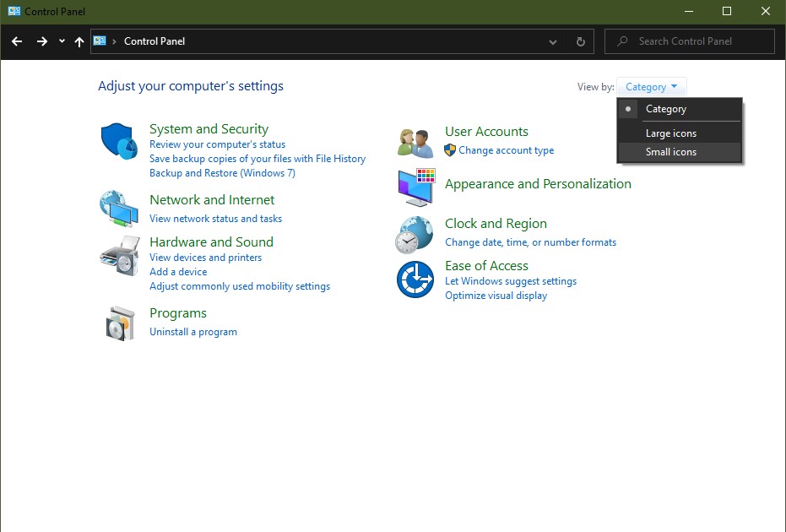
Task: Open View network status and tasks
Action: (x=215, y=219)
